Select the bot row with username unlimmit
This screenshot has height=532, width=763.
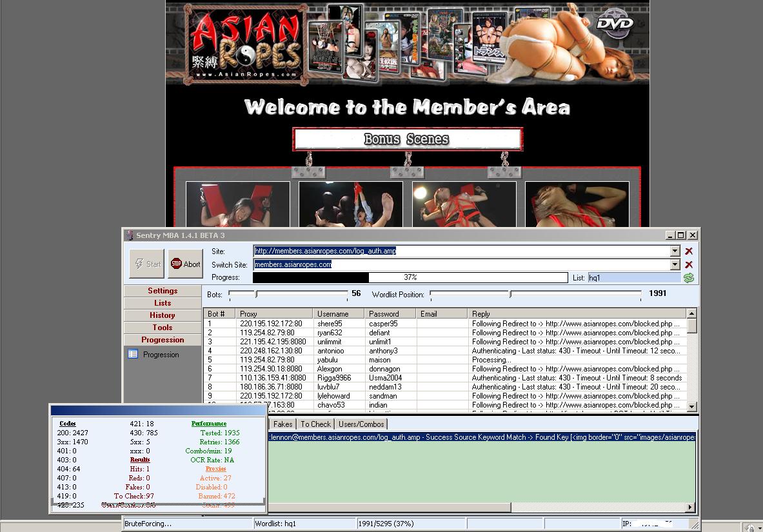pyautogui.click(x=445, y=342)
